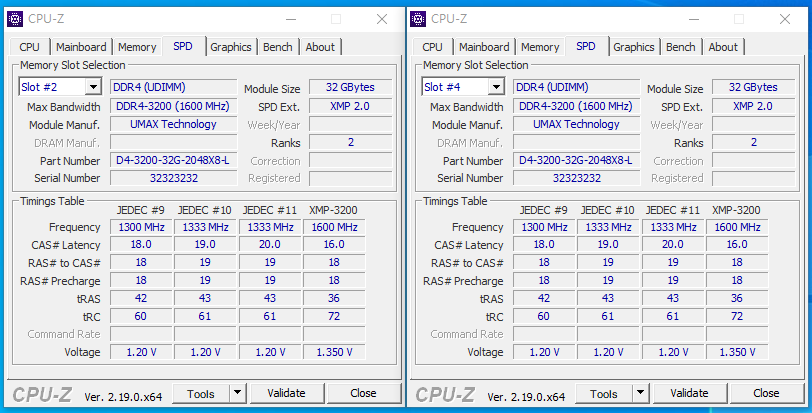Click the Tools button in left window
Viewport: 812px width, 413px height.
200,393
